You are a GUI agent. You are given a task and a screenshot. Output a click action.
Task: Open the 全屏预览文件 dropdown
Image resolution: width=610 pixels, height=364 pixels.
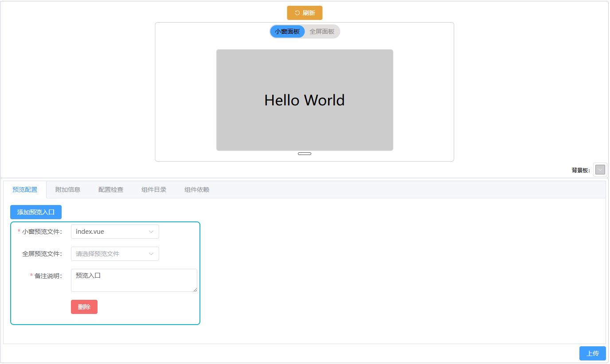point(111,254)
